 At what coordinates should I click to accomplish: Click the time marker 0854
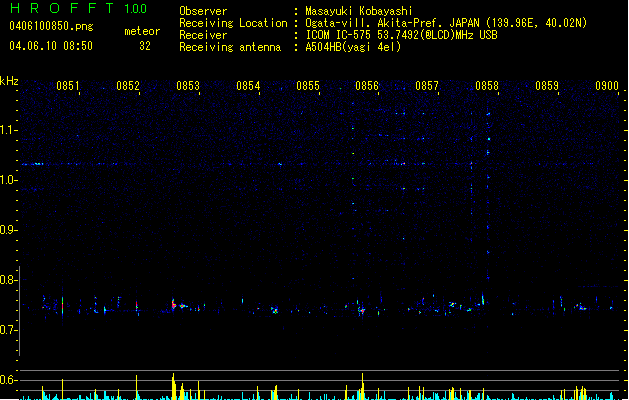248,86
